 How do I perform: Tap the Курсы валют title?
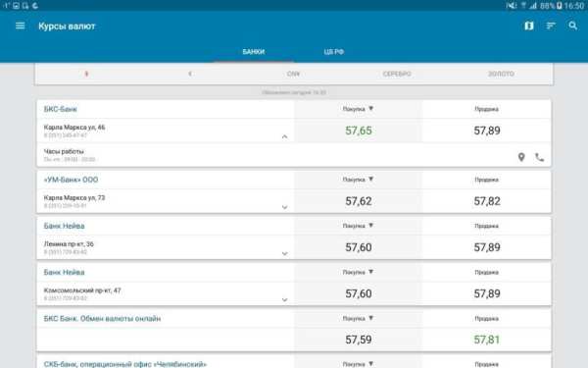coord(67,26)
